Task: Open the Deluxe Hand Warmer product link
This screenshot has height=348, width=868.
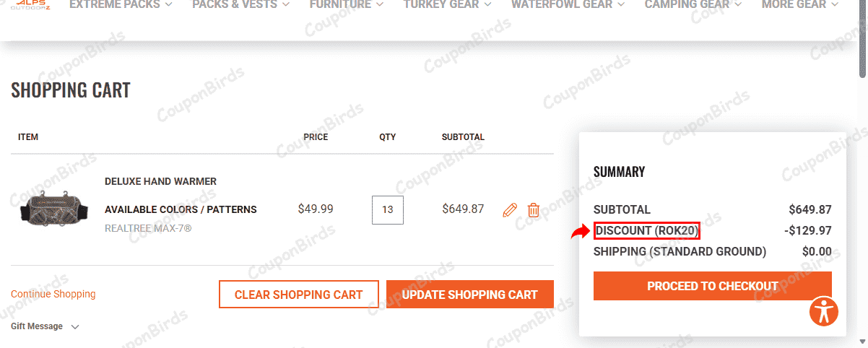Action: [160, 180]
